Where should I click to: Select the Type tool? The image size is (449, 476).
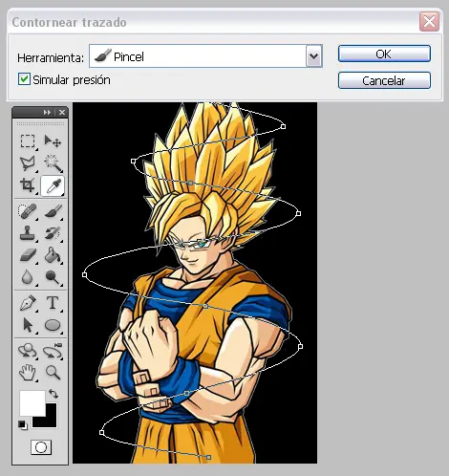click(53, 303)
